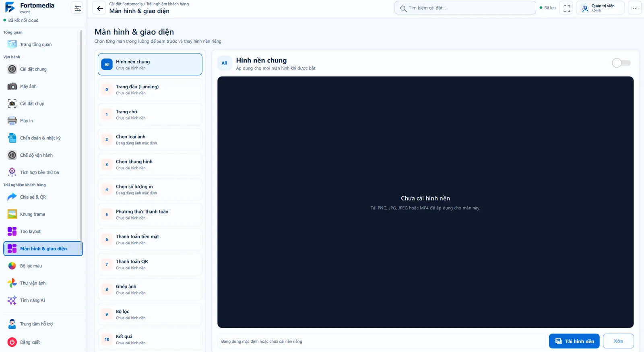Open the Quản trị viên account menu
This screenshot has height=352, width=644.
600,8
